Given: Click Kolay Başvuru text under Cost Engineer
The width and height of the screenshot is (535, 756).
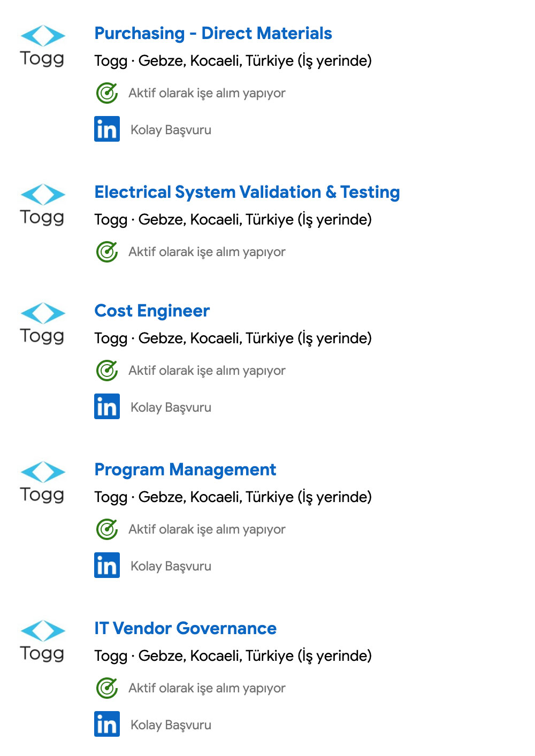Looking at the screenshot, I should pos(171,407).
